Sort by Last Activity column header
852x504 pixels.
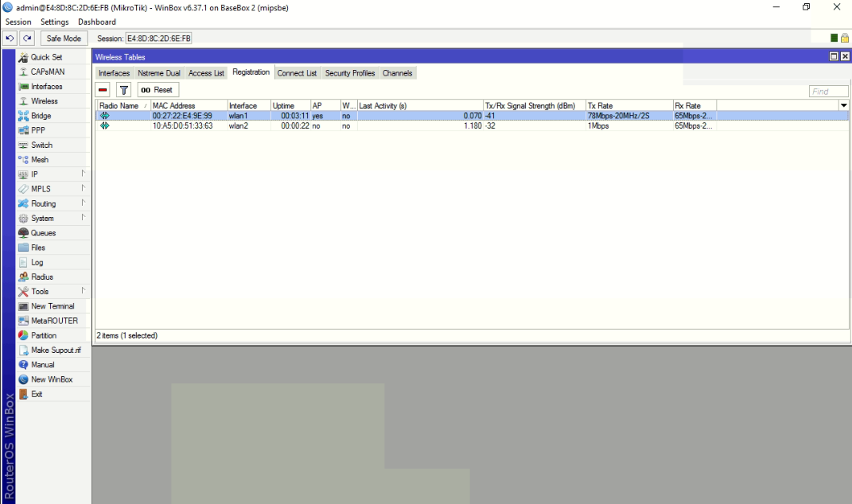(420, 106)
